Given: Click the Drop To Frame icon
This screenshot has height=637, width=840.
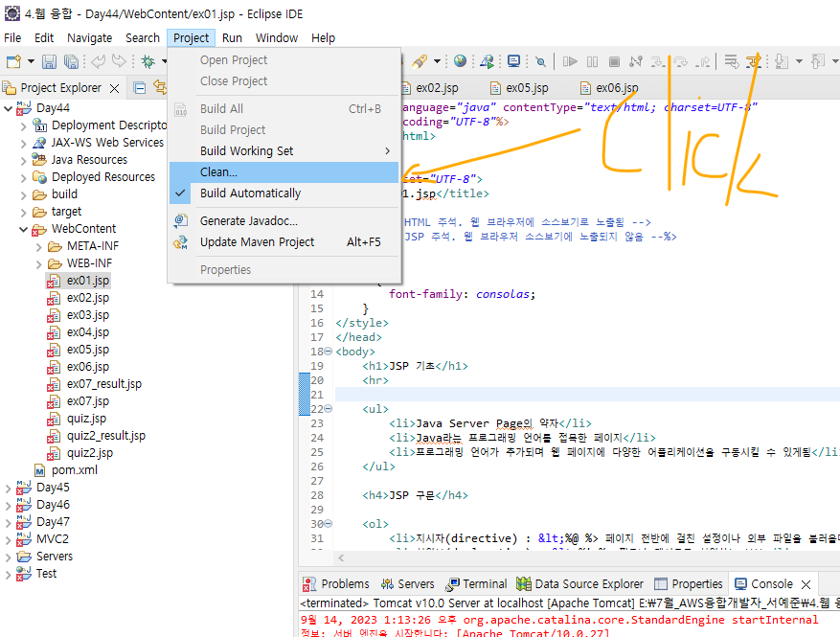Looking at the screenshot, I should [731, 61].
